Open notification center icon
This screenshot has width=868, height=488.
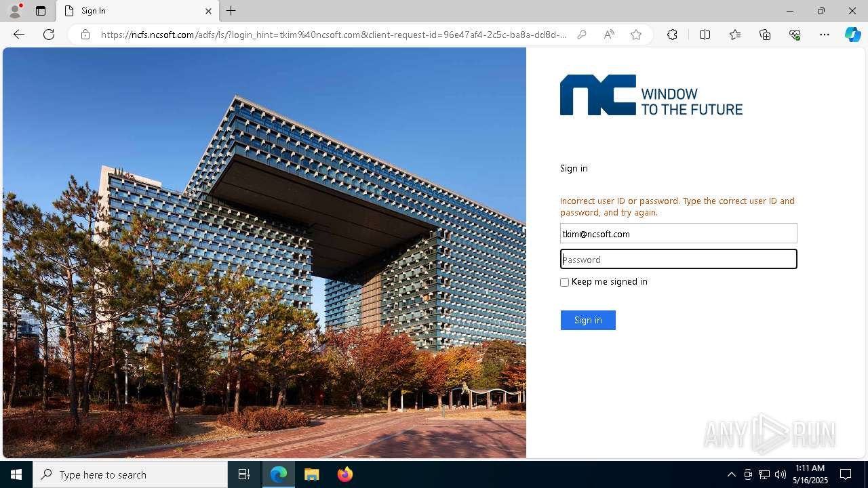pyautogui.click(x=846, y=474)
